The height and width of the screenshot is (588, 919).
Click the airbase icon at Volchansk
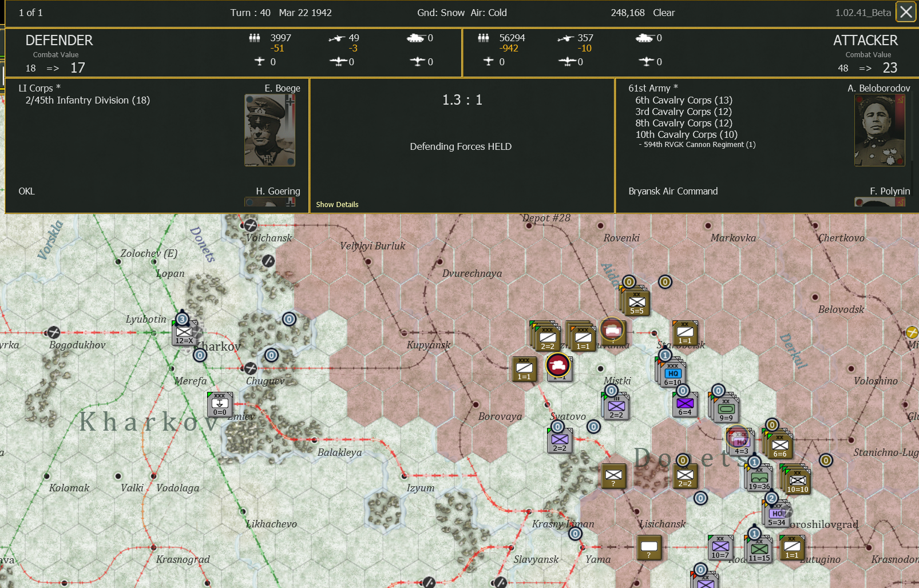[250, 225]
